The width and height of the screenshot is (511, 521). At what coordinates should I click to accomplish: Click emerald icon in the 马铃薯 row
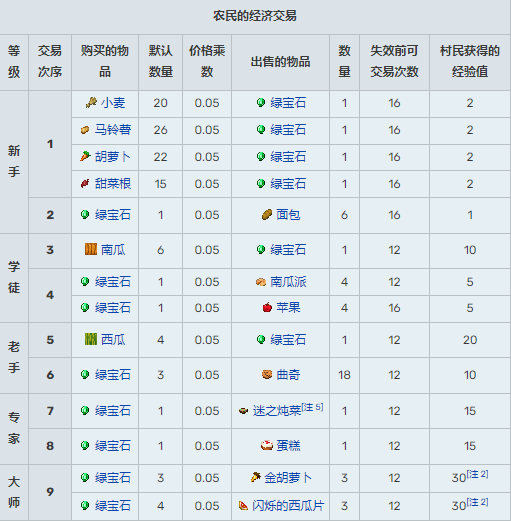click(x=261, y=129)
